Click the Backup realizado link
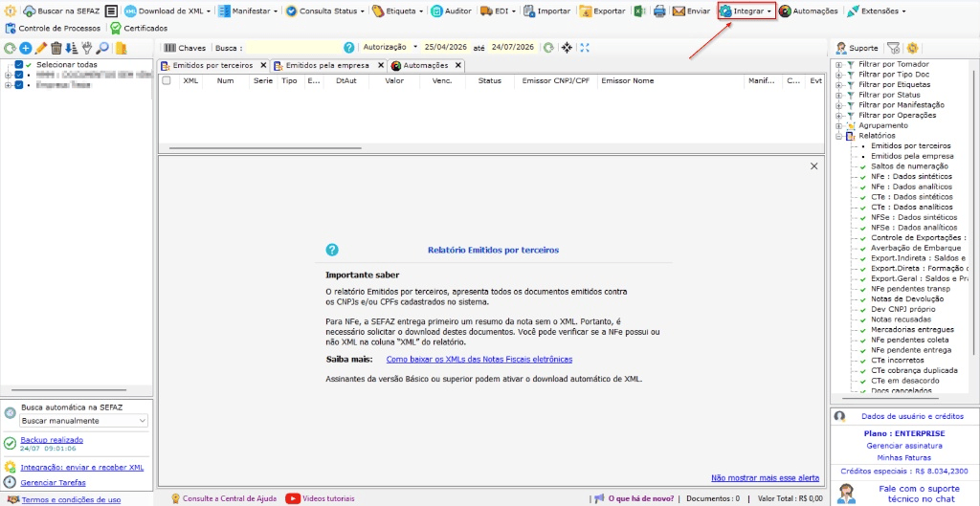Image resolution: width=980 pixels, height=506 pixels. 52,440
